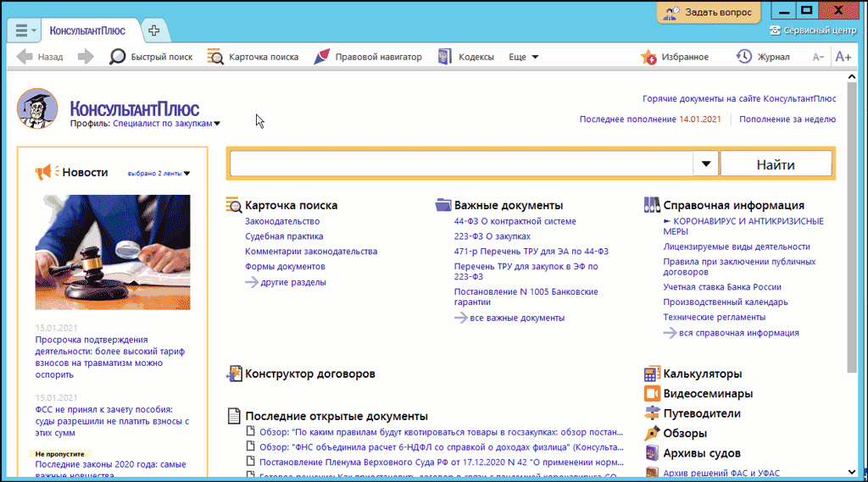Open Судебная практика link
Viewport: 868px width, 482px height.
coord(284,236)
